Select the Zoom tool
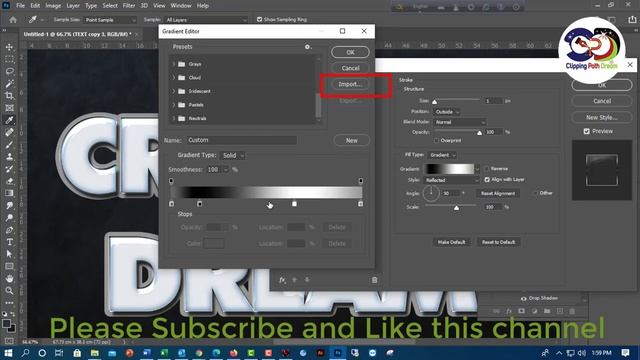 (9, 291)
